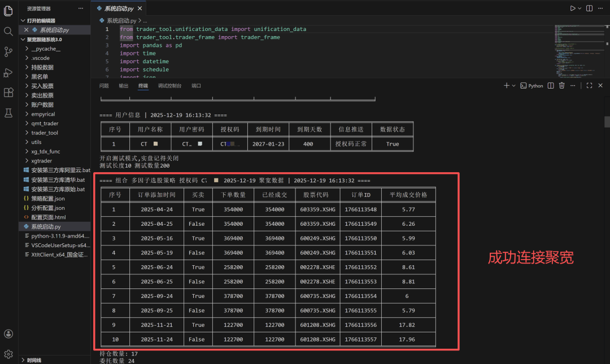Expand the 时间线 section
Image resolution: width=610 pixels, height=364 pixels.
[x=34, y=360]
